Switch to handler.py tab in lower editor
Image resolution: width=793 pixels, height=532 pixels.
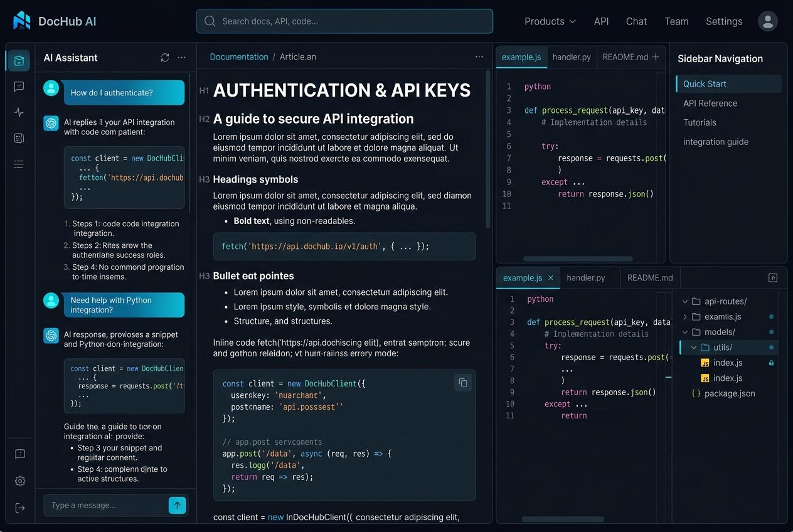585,277
